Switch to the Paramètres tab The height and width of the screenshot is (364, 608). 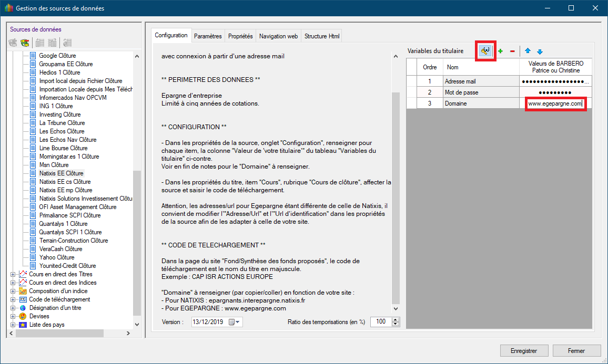208,36
